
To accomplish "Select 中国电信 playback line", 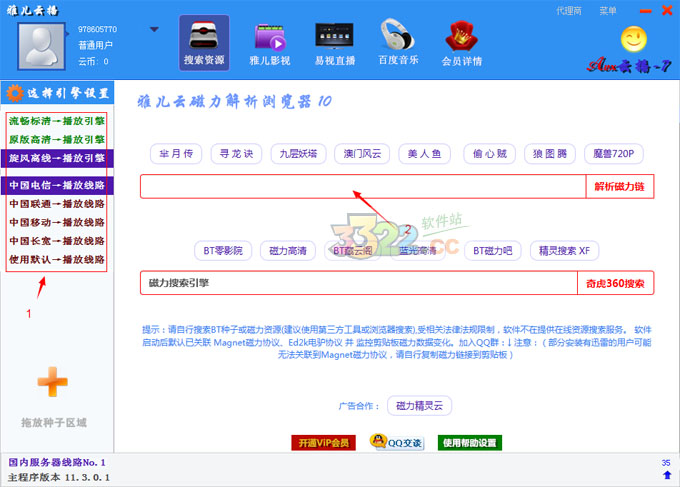I will click(57, 185).
